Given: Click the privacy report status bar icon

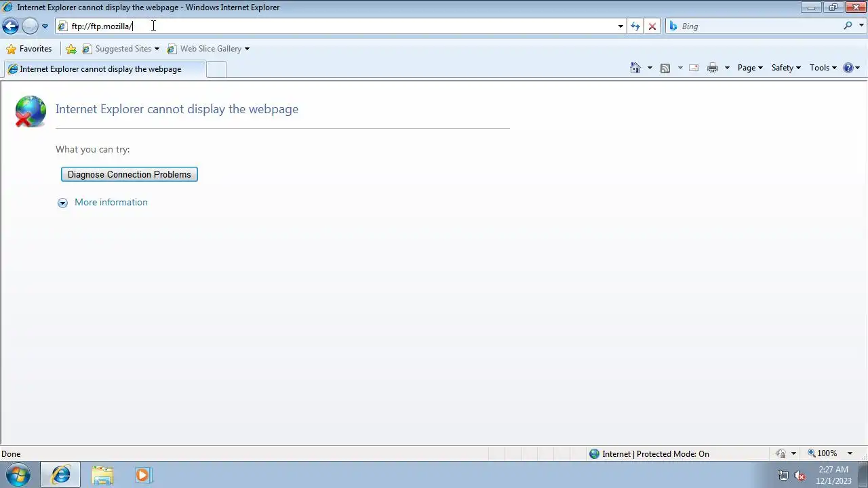Looking at the screenshot, I should (781, 454).
